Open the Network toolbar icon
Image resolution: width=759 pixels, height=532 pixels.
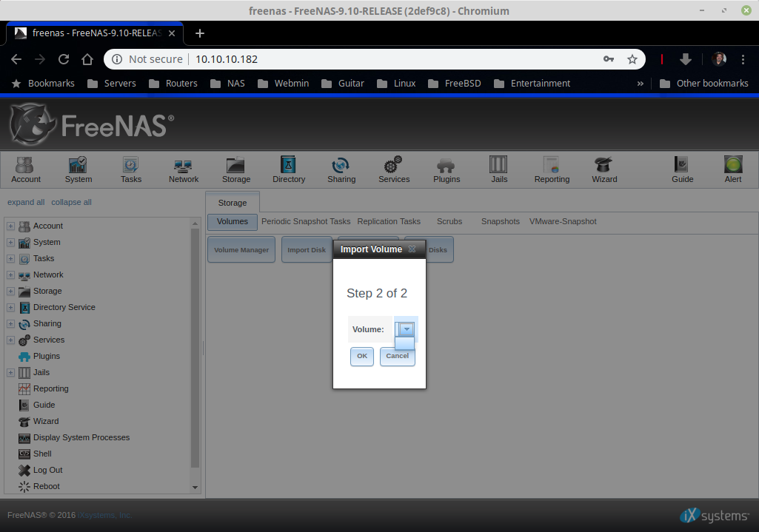(184, 169)
